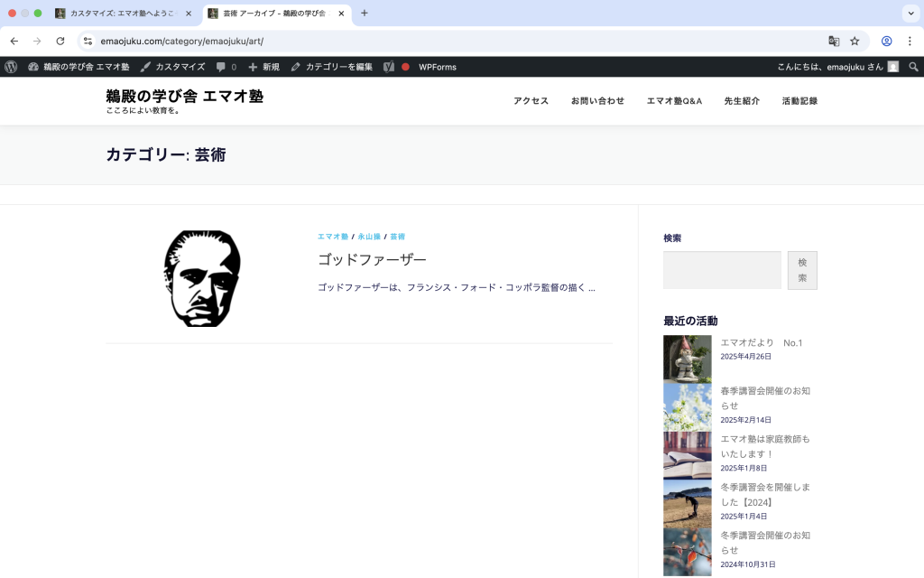This screenshot has height=578, width=924.
Task: Open 春季講習会開催のお知らせ post link
Action: click(765, 398)
